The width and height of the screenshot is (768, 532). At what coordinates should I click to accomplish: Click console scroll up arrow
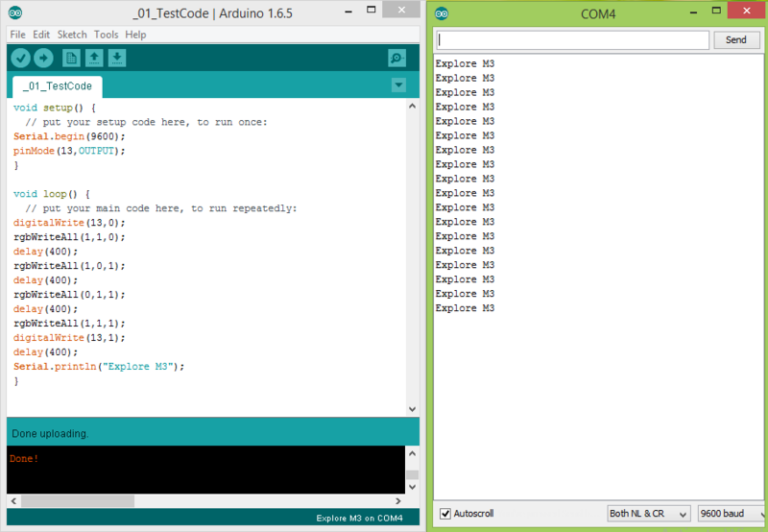point(413,453)
